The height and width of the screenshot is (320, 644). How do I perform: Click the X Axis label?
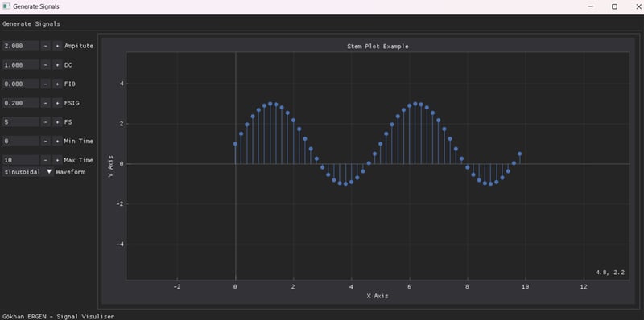pos(378,296)
